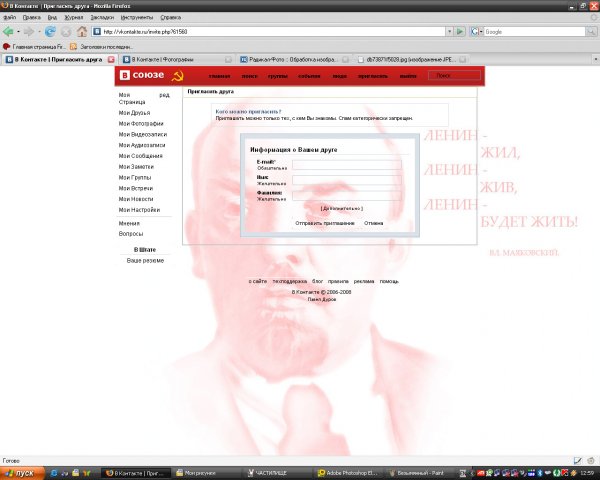Screen dimensions: 600x480
Task: Click the Firefox Back arrow button
Action: click(8, 32)
